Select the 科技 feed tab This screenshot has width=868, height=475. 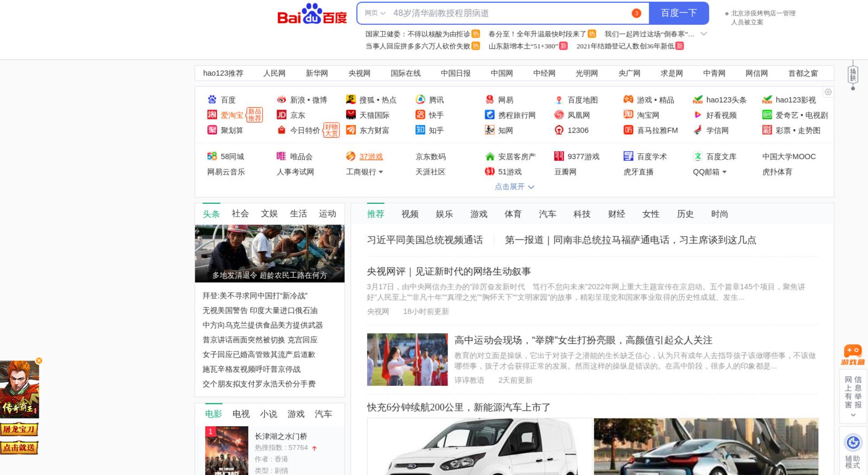582,214
